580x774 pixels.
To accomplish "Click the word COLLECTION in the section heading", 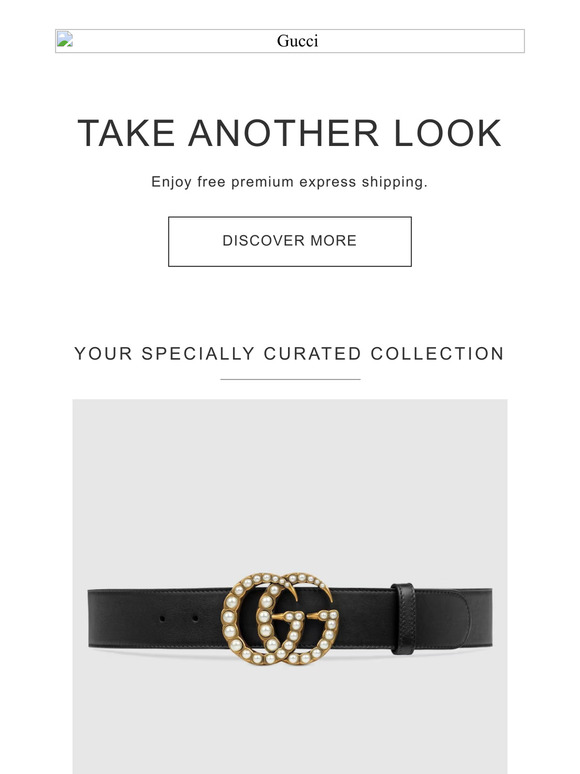I will click(437, 353).
